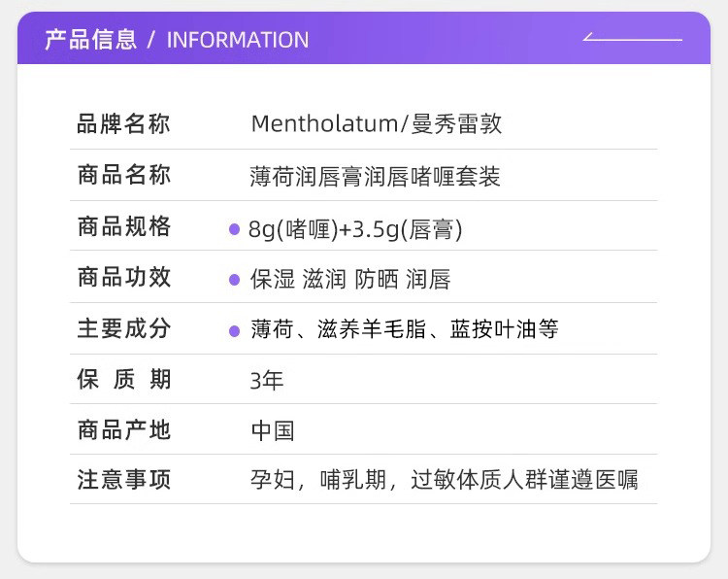Click the 商品规格 label
The width and height of the screenshot is (728, 579).
[124, 227]
